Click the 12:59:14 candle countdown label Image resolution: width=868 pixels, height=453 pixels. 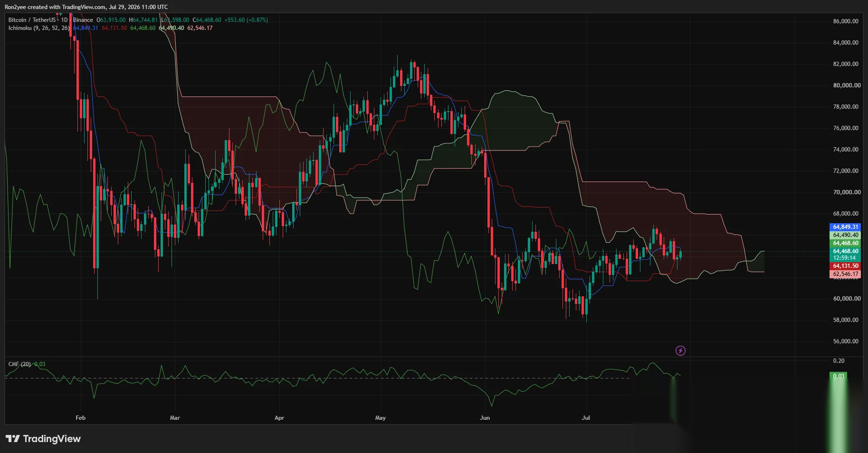coord(845,258)
